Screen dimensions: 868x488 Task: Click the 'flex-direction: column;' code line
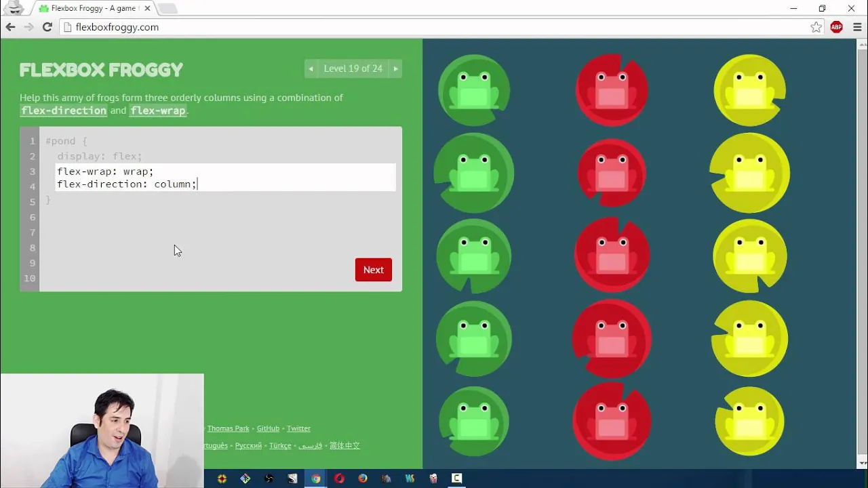(x=127, y=184)
